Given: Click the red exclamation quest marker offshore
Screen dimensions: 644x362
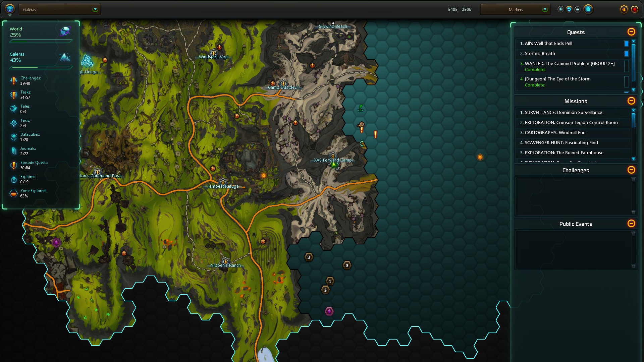Looking at the screenshot, I should click(x=375, y=134).
